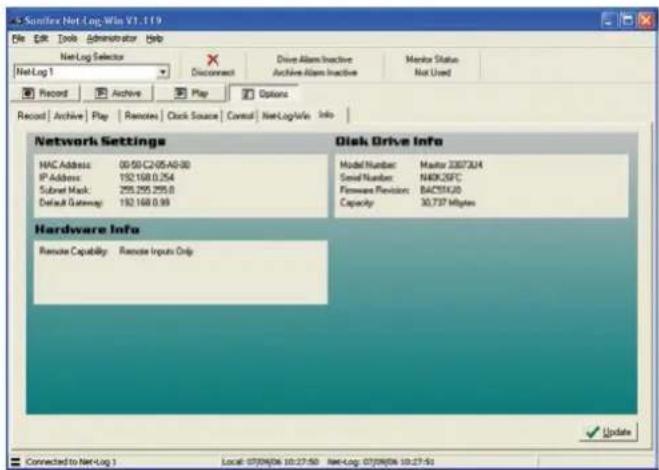The width and height of the screenshot is (659, 470).
Task: Click the Remote Inputs Only value
Action: tap(156, 251)
